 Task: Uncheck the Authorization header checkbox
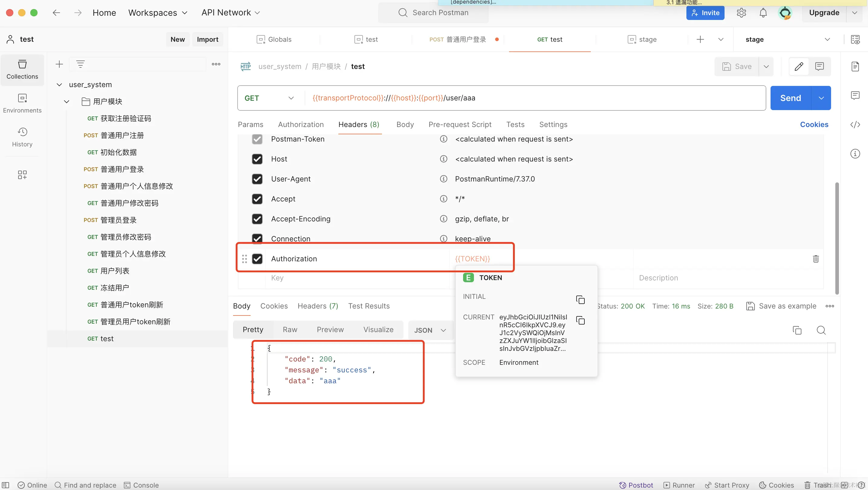(257, 259)
